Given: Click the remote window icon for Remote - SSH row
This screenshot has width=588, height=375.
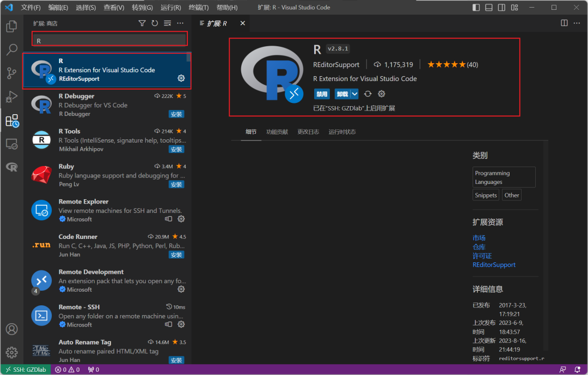Looking at the screenshot, I should pyautogui.click(x=169, y=324).
